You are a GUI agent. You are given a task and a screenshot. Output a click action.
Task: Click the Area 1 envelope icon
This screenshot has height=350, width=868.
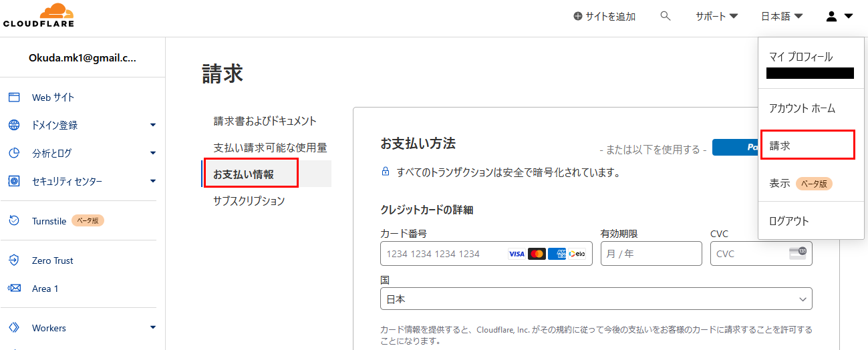pyautogui.click(x=14, y=289)
